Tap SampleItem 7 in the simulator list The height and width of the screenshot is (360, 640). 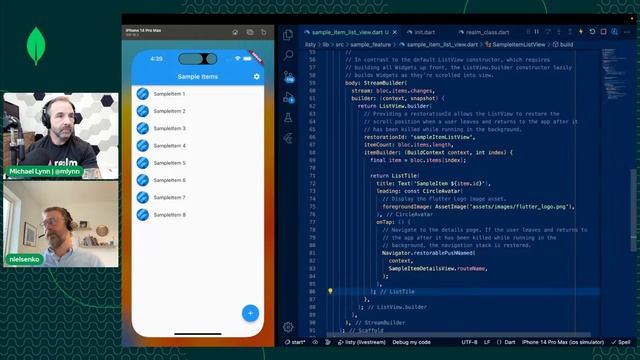[198, 197]
